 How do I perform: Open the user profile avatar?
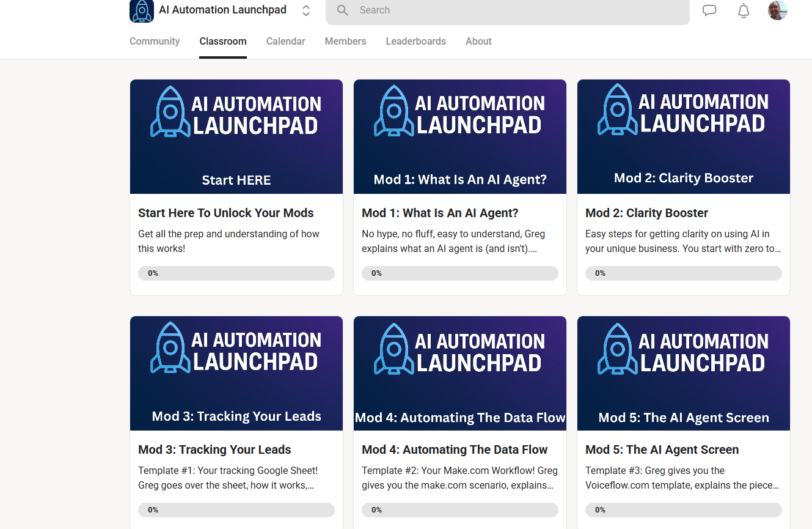pos(778,10)
